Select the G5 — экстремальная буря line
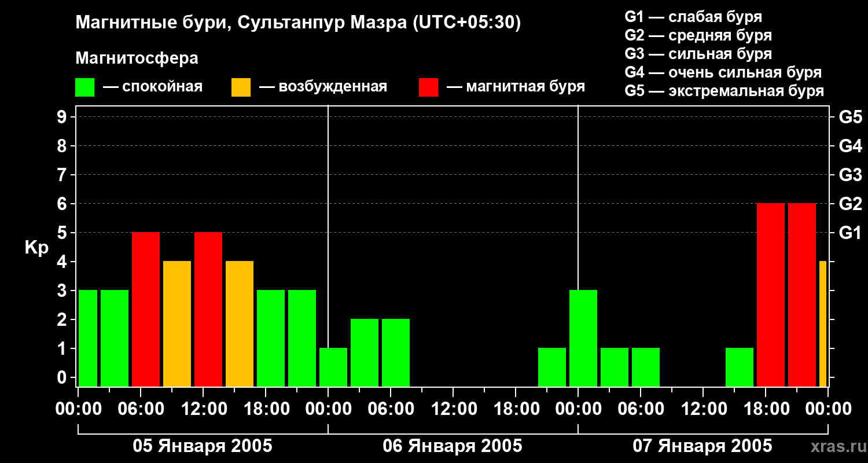Viewport: 868px width, 463px height. pos(724,91)
